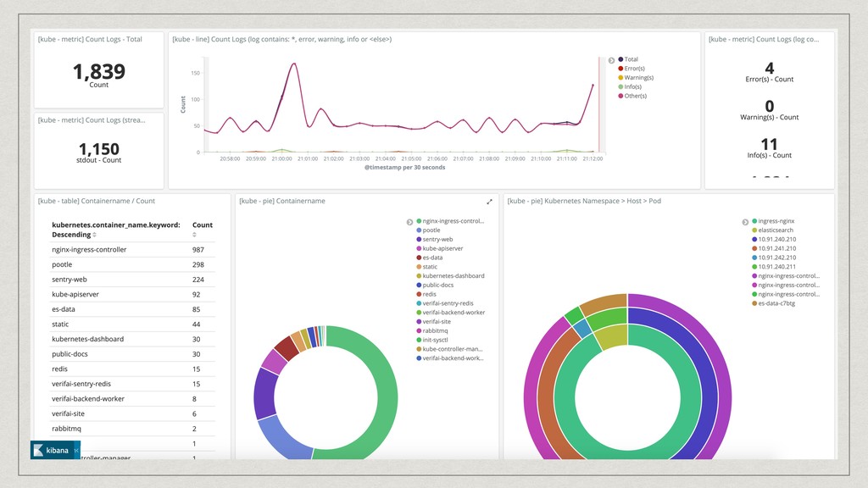Viewport: 868px width, 488px height.
Task: Select the verifai-site table row
Action: pos(132,413)
